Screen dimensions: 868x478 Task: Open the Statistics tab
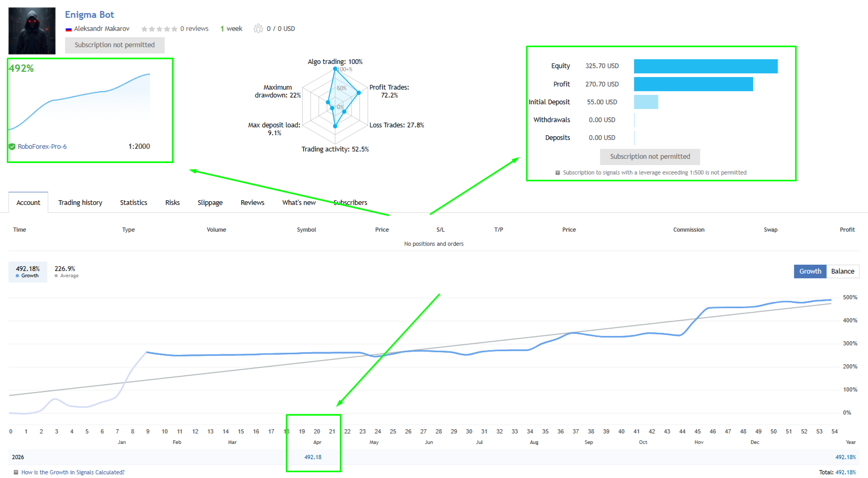[x=134, y=203]
